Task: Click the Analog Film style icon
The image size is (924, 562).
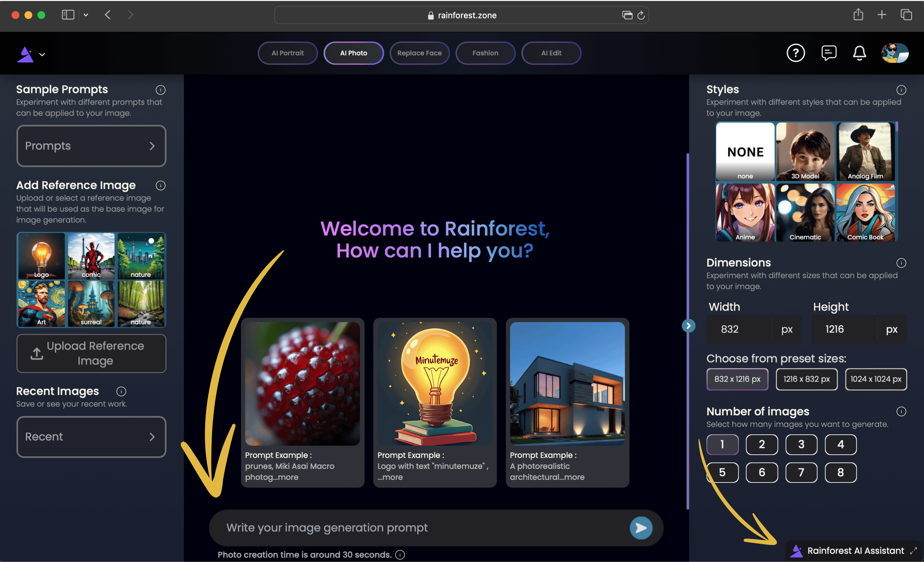Action: click(x=866, y=151)
